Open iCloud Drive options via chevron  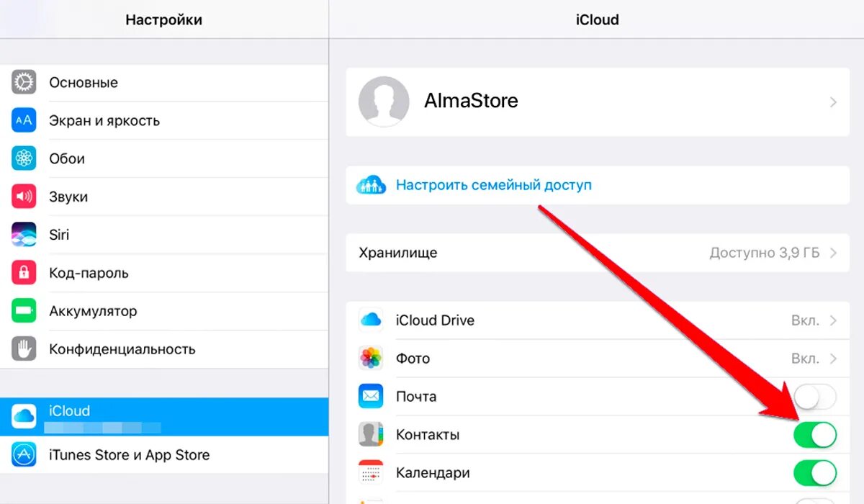833,320
